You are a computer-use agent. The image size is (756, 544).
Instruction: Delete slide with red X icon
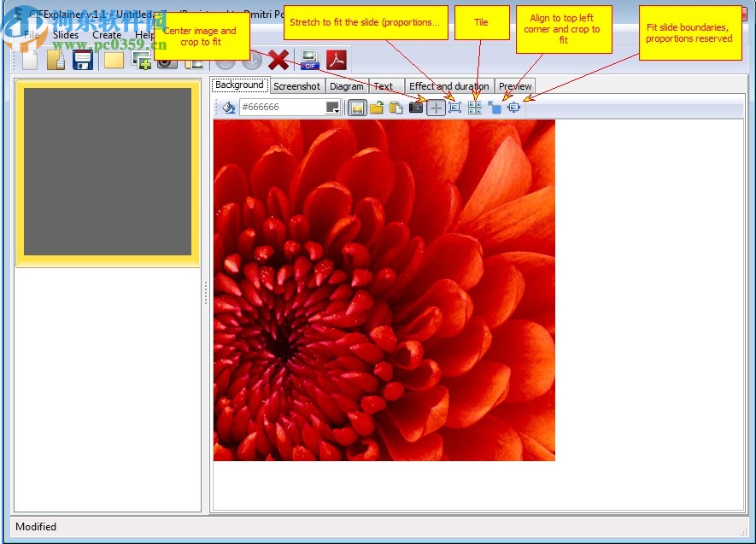pos(278,61)
